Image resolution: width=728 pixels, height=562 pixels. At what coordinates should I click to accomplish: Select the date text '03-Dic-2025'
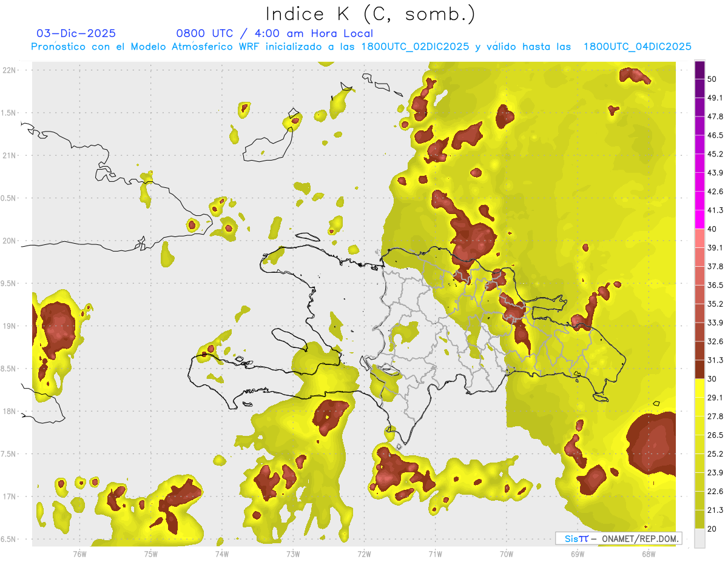point(76,33)
